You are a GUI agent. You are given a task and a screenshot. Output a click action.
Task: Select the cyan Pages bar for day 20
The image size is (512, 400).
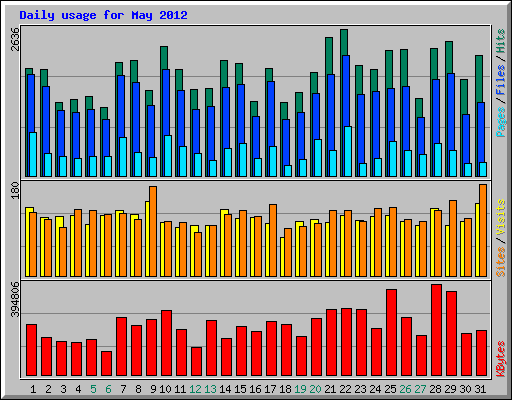(318, 158)
